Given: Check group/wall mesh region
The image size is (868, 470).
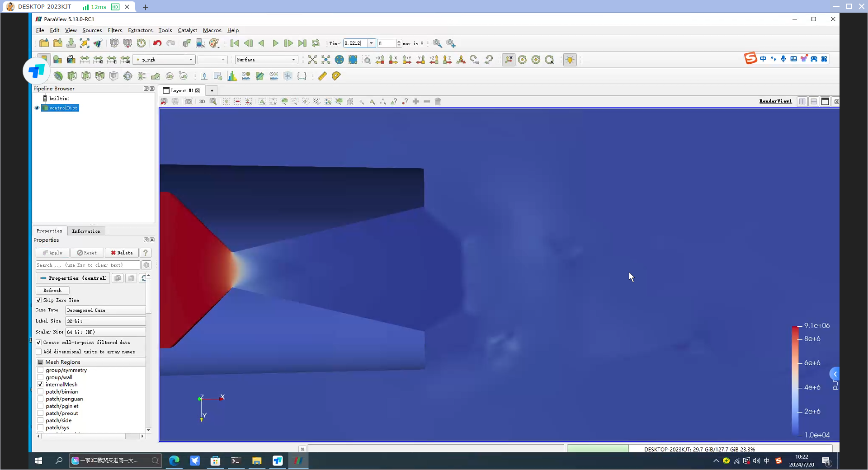Looking at the screenshot, I should tap(41, 377).
